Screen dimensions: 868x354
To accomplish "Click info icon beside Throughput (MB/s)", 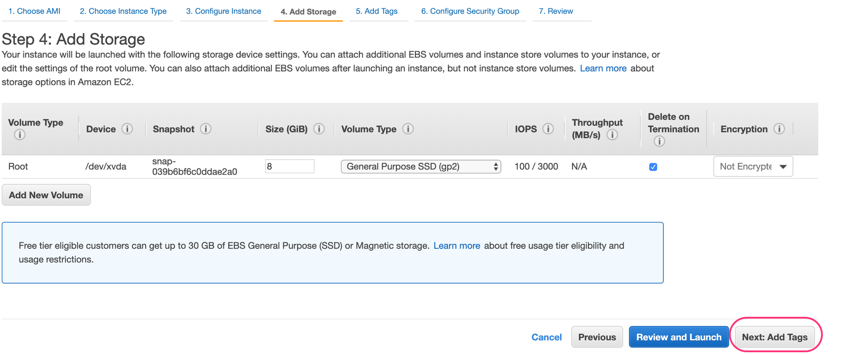I will 612,135.
